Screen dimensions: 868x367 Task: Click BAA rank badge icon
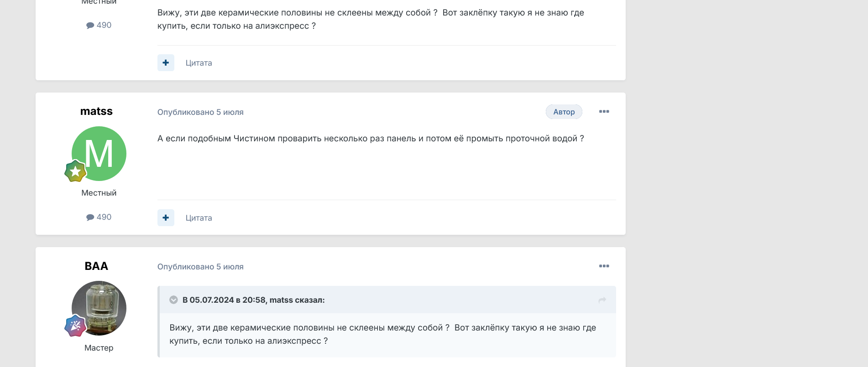pos(75,326)
